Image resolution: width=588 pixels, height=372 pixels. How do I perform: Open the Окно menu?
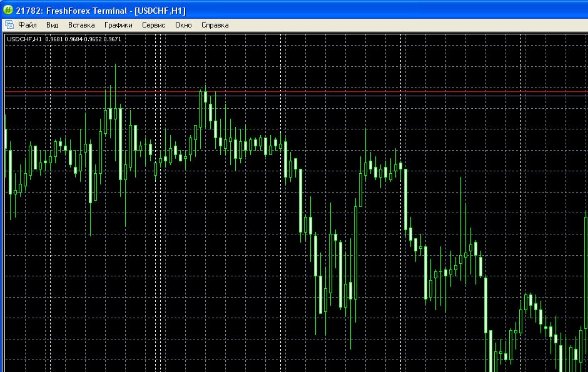[x=183, y=25]
